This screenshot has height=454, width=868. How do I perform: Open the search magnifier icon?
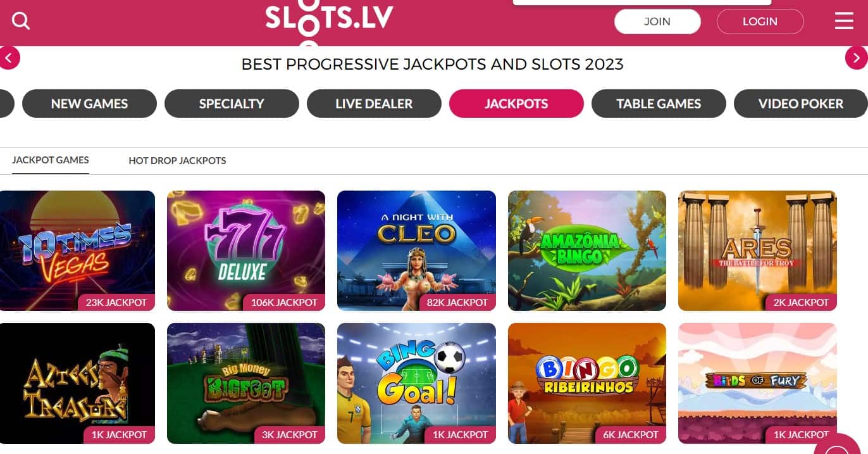(21, 21)
